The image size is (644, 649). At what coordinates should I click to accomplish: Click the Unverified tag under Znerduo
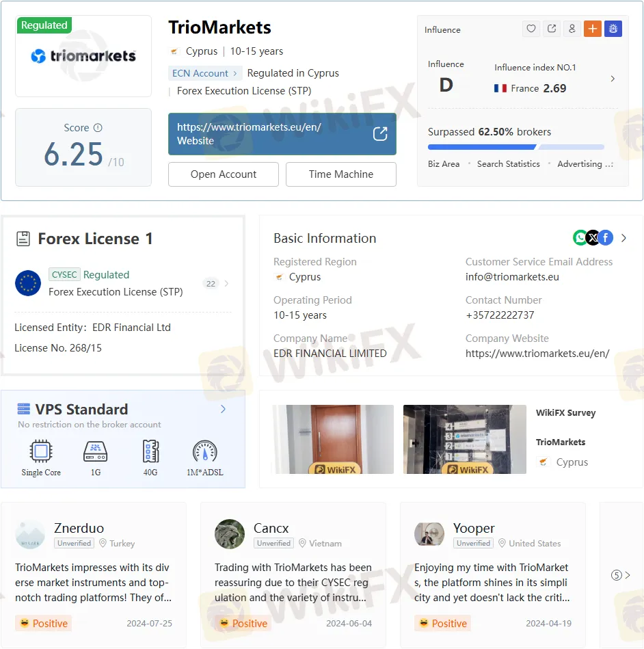pos(74,543)
